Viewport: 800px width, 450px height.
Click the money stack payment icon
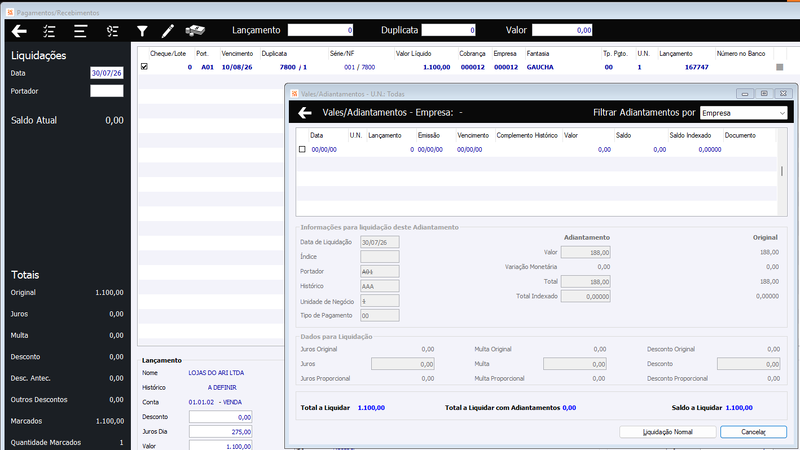(x=195, y=31)
